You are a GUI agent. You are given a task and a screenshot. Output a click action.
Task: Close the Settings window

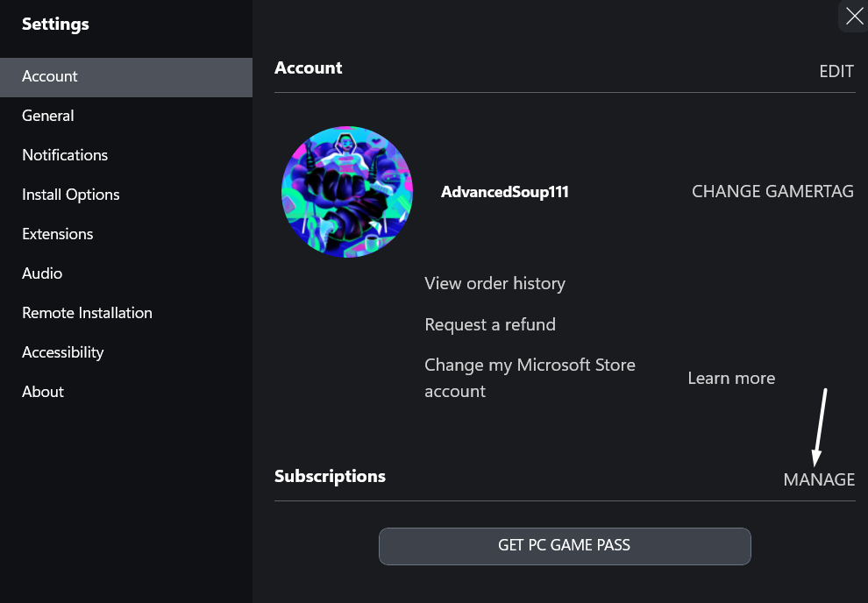coord(854,16)
